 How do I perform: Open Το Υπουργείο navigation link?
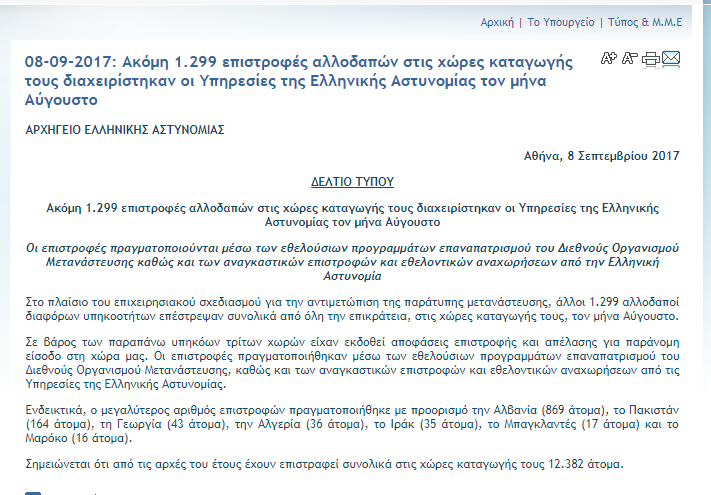(561, 22)
